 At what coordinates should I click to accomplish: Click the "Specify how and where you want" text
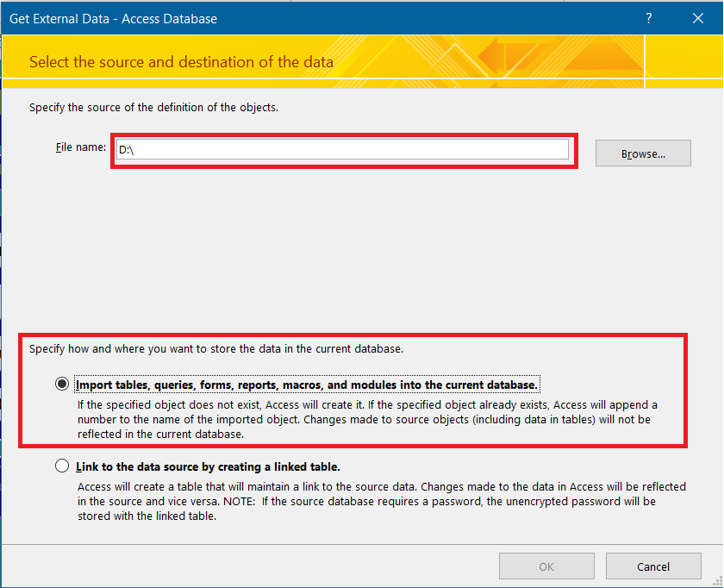[x=215, y=350]
